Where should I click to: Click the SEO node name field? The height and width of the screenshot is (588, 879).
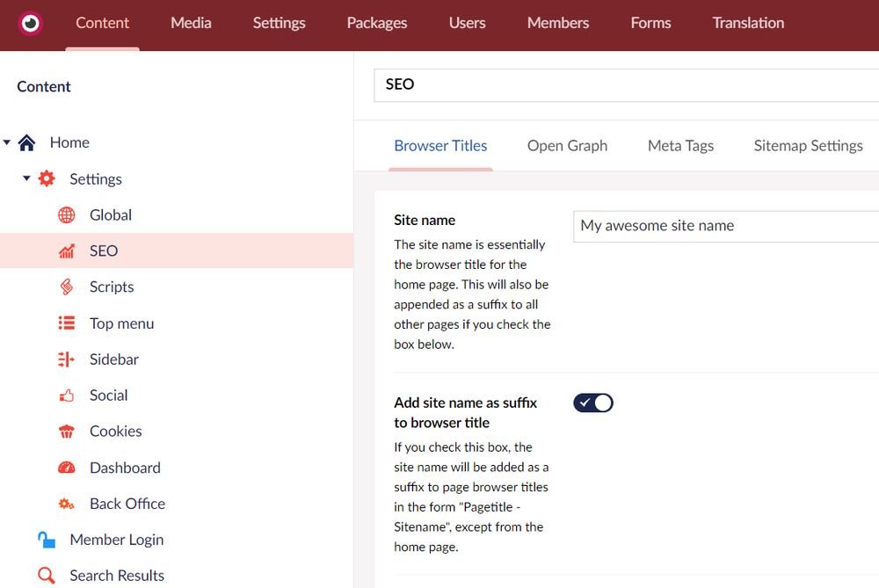[x=626, y=85]
